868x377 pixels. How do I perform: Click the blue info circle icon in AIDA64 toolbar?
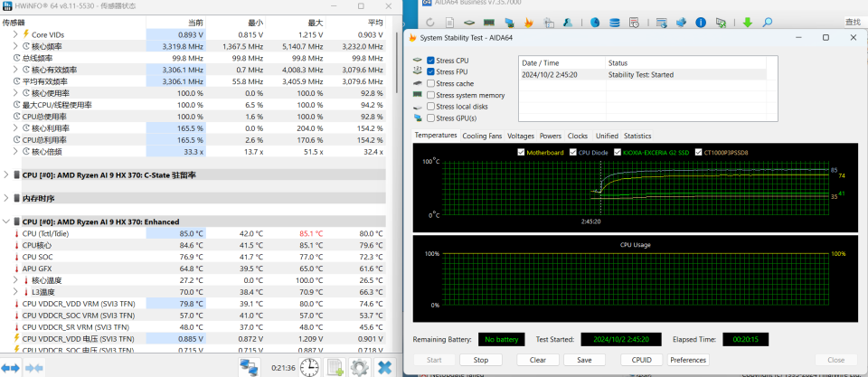pos(701,23)
